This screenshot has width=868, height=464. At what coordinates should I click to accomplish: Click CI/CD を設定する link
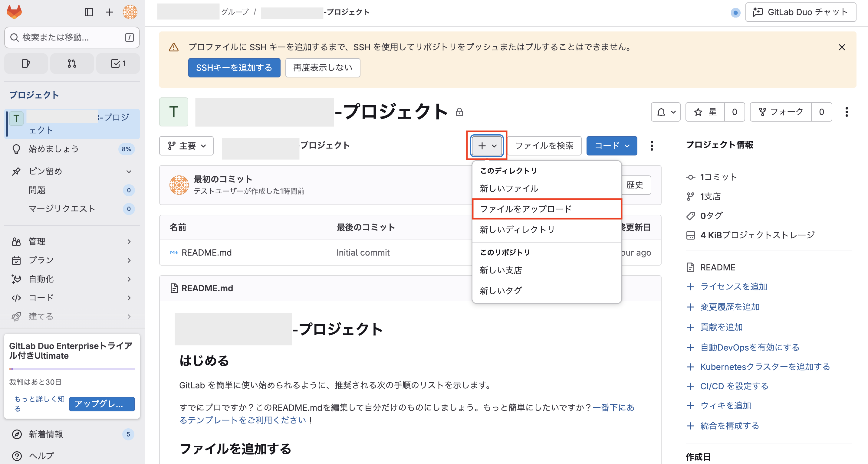727,386
